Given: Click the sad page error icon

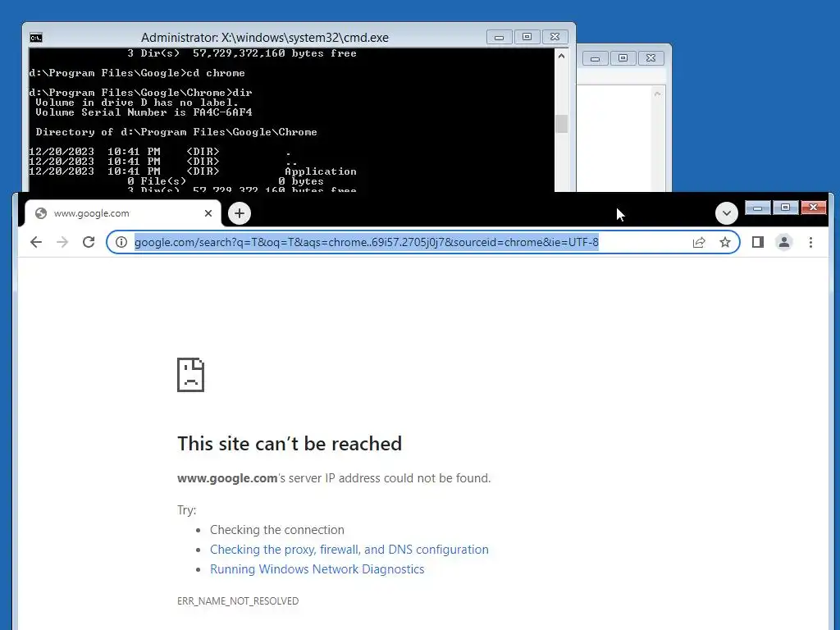Looking at the screenshot, I should 190,375.
